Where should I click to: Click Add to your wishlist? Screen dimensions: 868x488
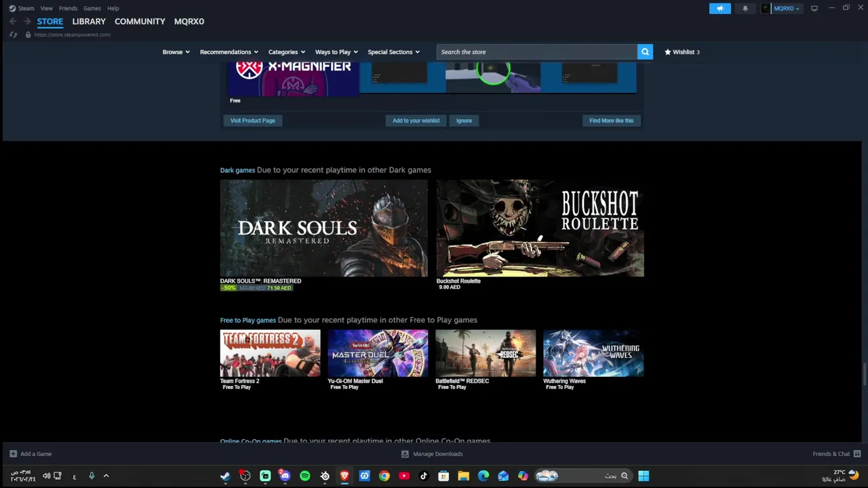pyautogui.click(x=416, y=121)
